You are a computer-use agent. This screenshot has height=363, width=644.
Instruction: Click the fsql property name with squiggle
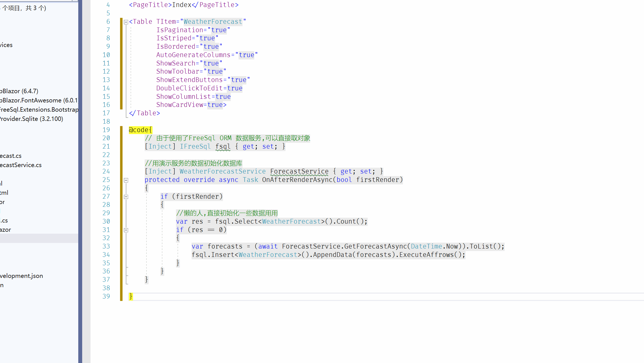coord(223,146)
